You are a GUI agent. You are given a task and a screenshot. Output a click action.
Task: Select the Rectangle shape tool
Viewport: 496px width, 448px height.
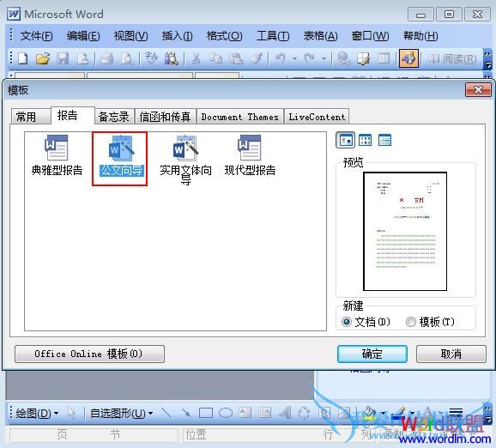click(206, 413)
